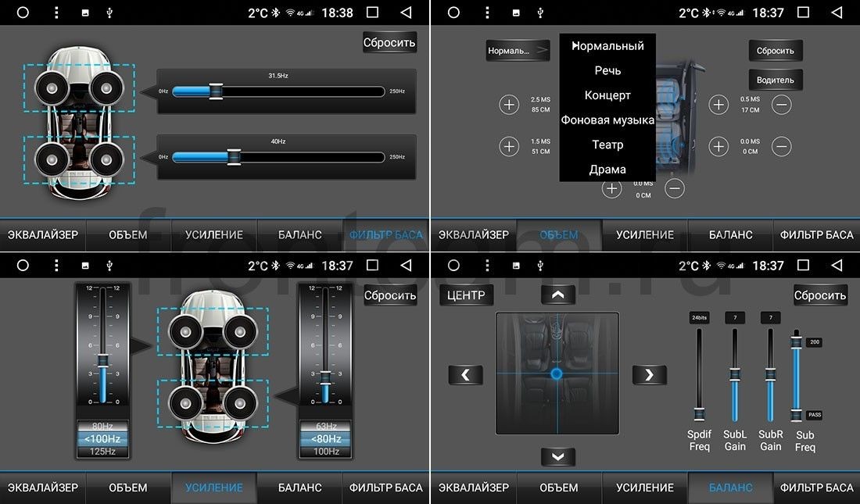Open the highlighted БАЛАНС tab

tap(730, 487)
